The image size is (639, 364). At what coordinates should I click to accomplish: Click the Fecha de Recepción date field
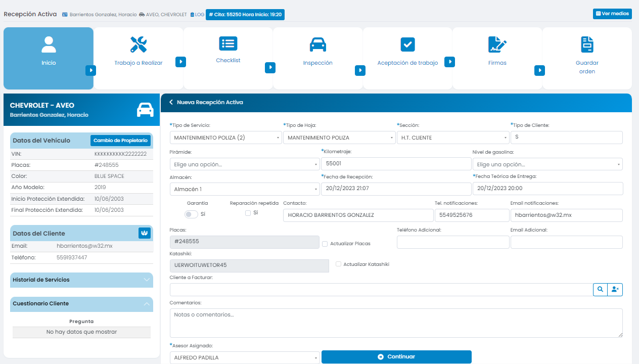(396, 189)
